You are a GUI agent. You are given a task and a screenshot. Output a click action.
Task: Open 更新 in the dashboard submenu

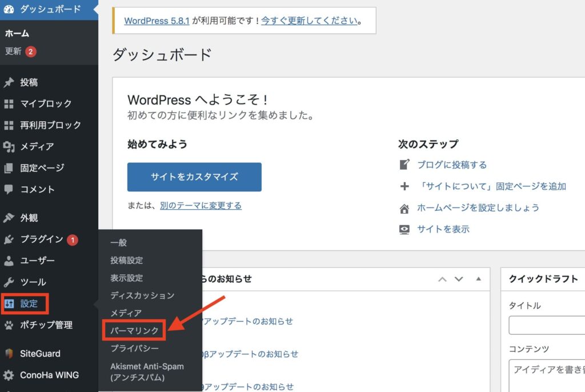(13, 51)
